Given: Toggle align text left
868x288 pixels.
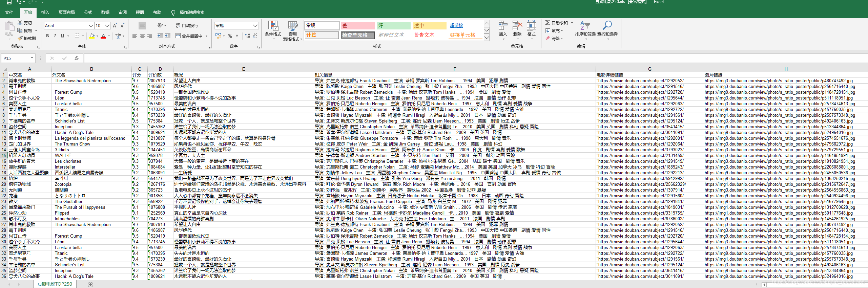Looking at the screenshot, I should (x=135, y=36).
